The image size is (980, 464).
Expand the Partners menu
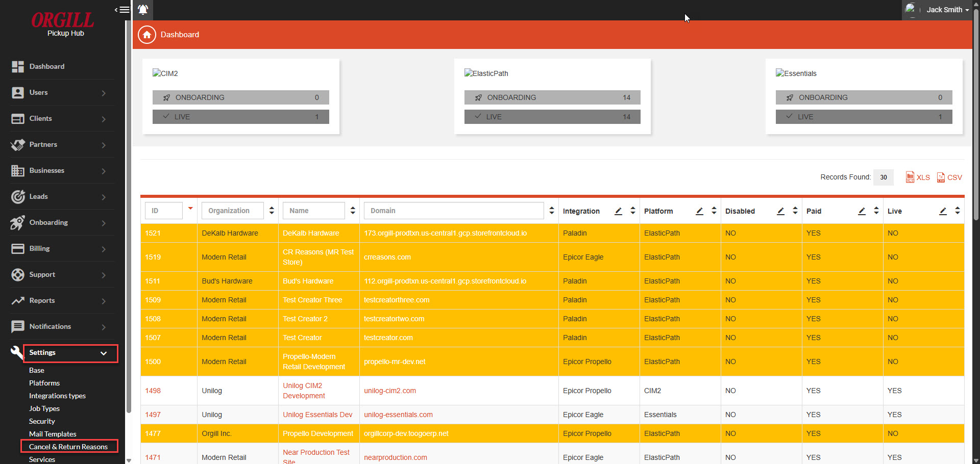pyautogui.click(x=104, y=145)
